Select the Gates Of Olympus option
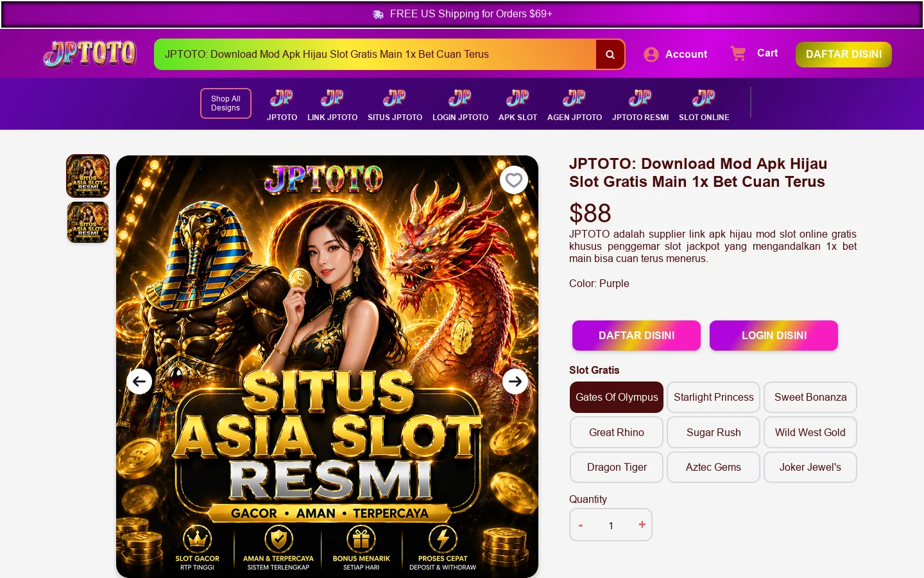Image resolution: width=924 pixels, height=578 pixels. (x=617, y=398)
